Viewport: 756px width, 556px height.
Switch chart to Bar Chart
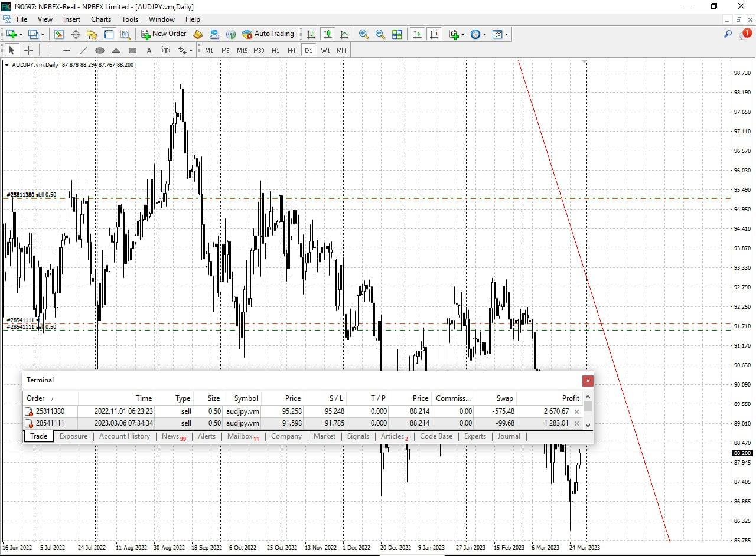point(311,34)
